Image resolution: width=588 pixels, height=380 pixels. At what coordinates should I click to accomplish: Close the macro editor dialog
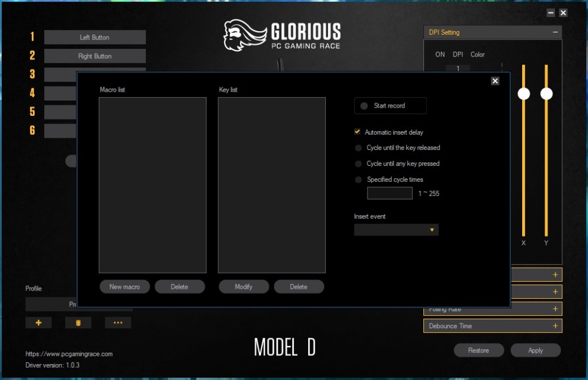495,81
